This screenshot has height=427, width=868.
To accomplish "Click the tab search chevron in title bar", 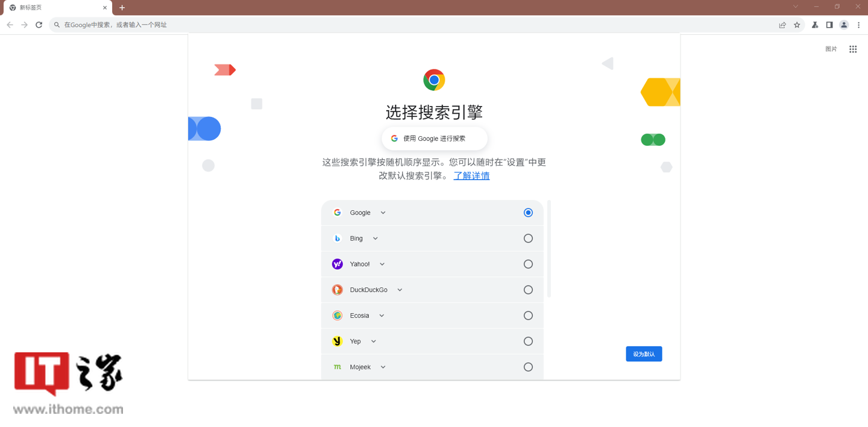I will point(795,7).
